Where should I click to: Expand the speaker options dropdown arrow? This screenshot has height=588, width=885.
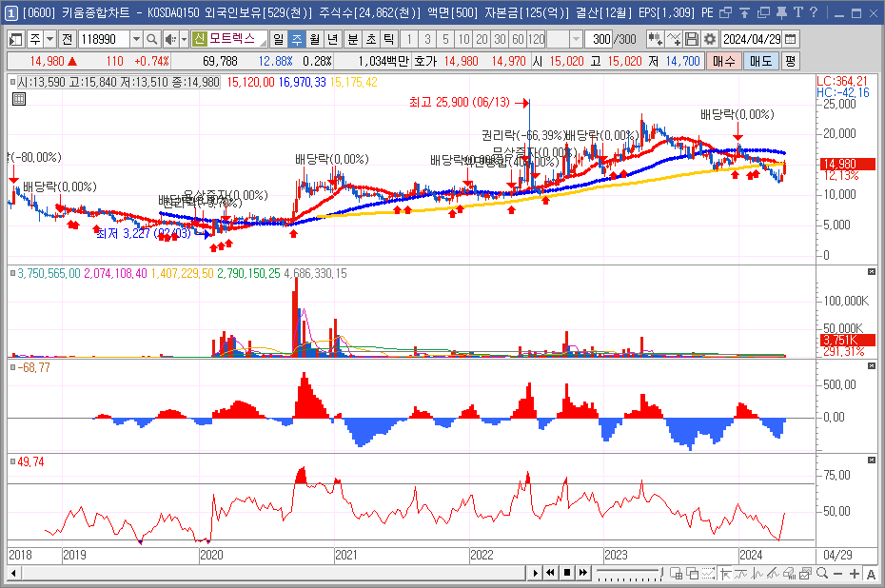tap(184, 39)
